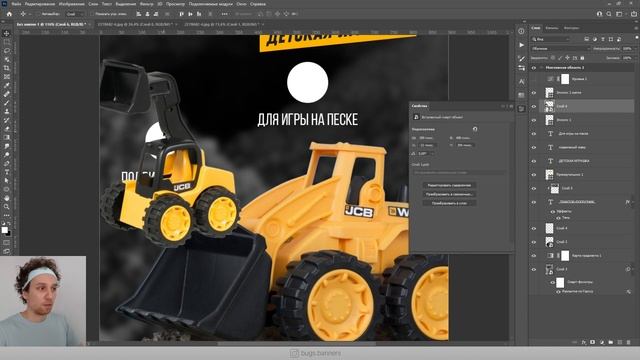The height and width of the screenshot is (360, 640).
Task: Open the three-dots more options in options bar
Action: [224, 14]
